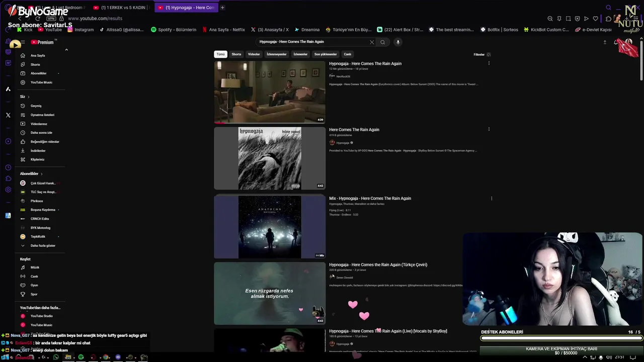Screen dimensions: 644x362
Task: Play the Hypnogaja Below Sunset album thumbnail
Action: point(270,158)
